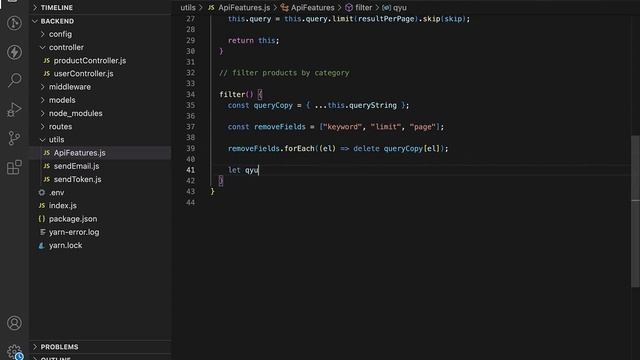The height and width of the screenshot is (360, 640).
Task: Open the Search view in activity bar
Action: (x=14, y=80)
